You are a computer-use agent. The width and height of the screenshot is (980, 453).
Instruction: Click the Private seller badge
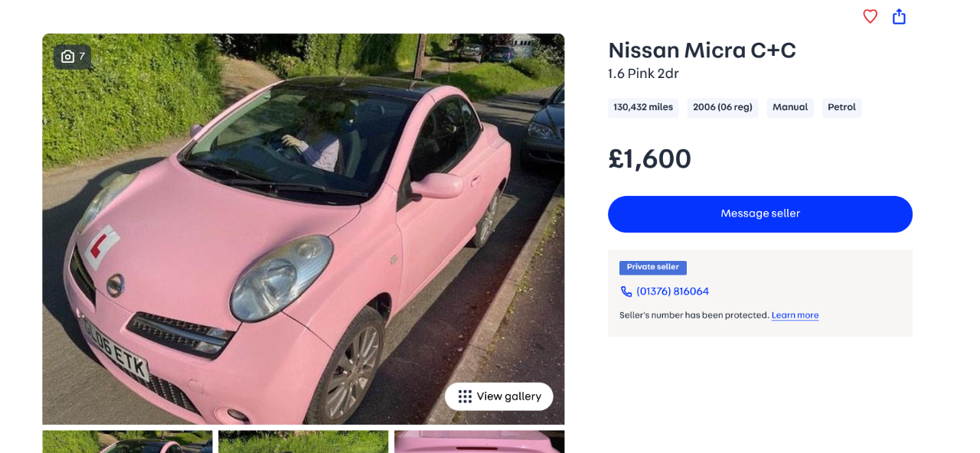(652, 267)
